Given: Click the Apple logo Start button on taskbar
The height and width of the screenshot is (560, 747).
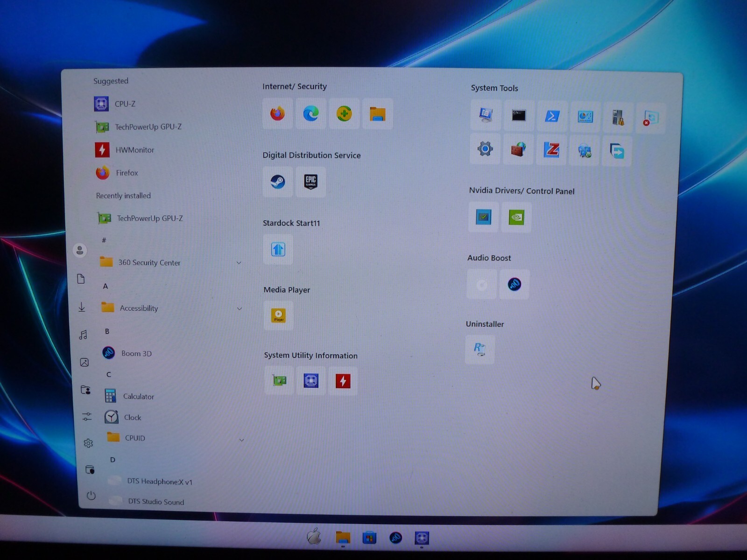Looking at the screenshot, I should tap(314, 537).
